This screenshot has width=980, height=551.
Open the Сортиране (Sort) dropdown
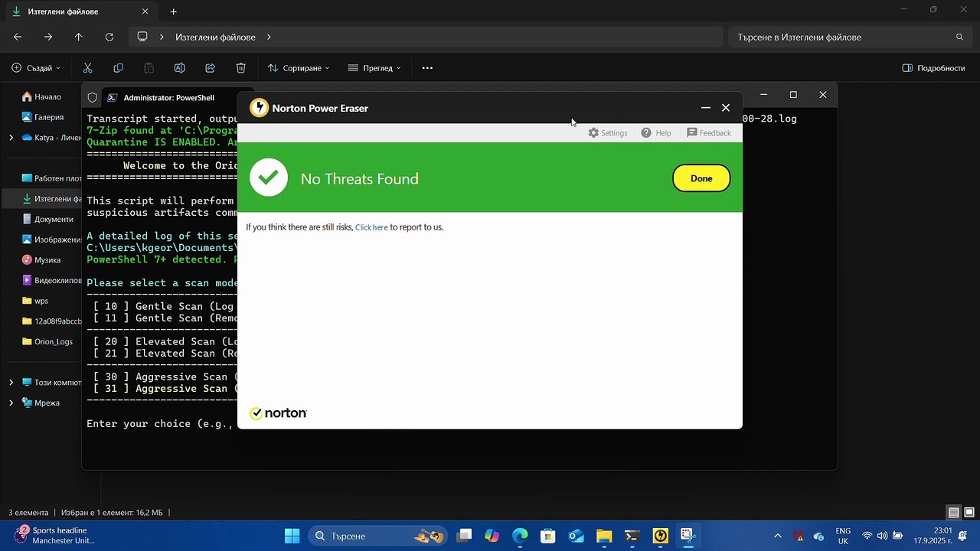pos(299,68)
